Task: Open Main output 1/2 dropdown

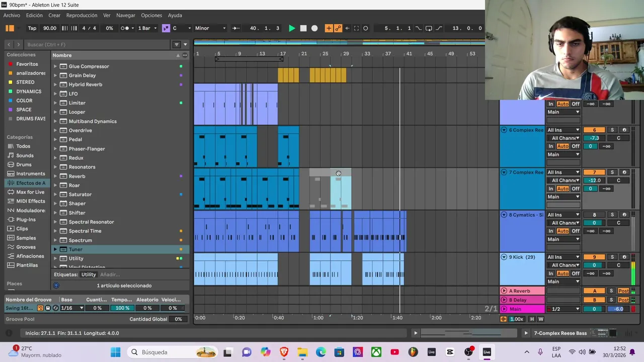Action: [563, 309]
